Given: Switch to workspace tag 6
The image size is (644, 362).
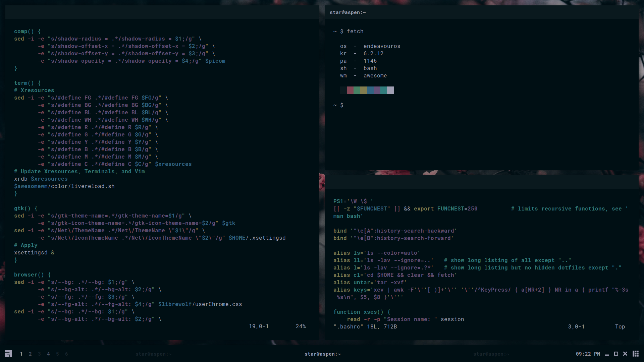Looking at the screenshot, I should point(66,354).
